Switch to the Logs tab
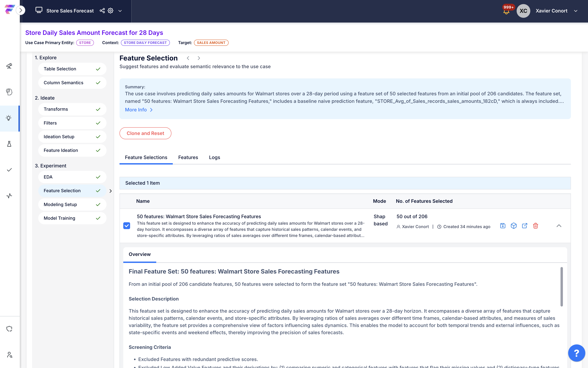 [x=214, y=157]
